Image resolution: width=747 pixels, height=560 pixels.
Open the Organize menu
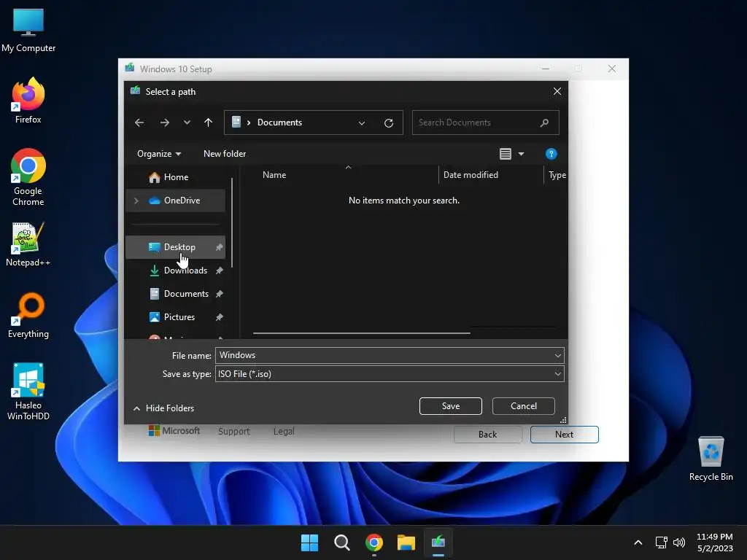tap(158, 154)
